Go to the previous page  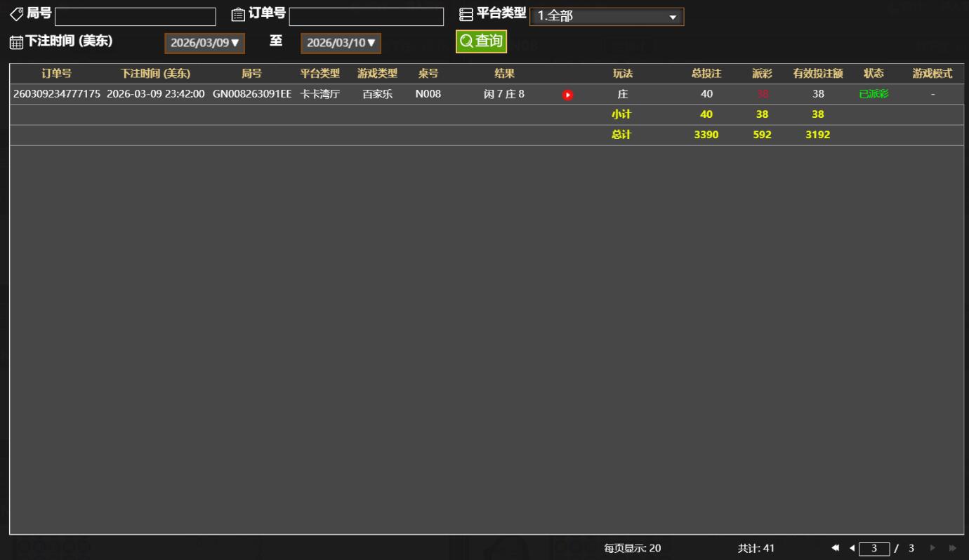pyautogui.click(x=852, y=548)
